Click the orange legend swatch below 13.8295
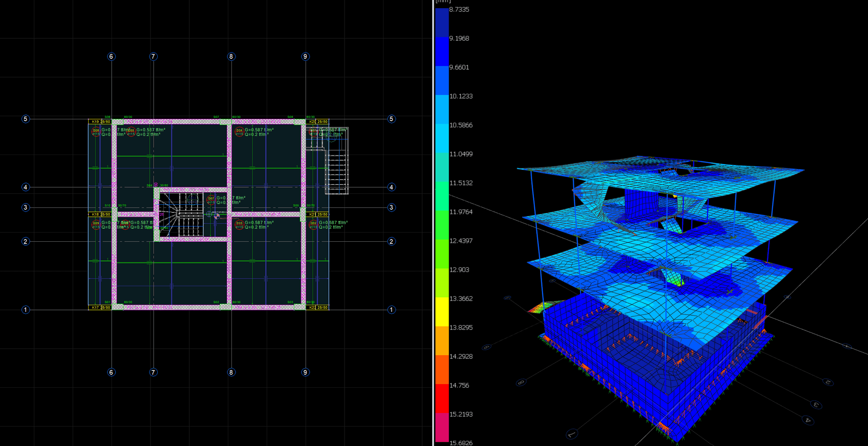This screenshot has height=446, width=868. (442, 340)
